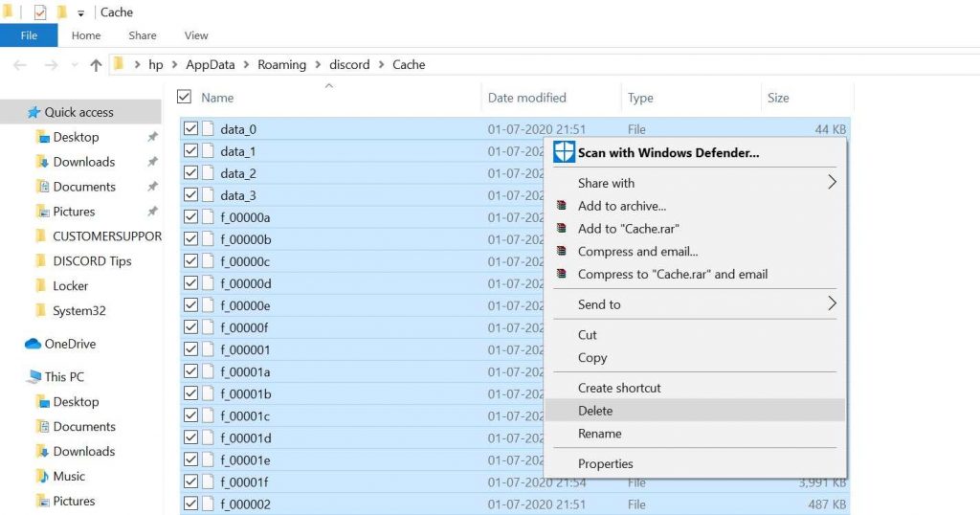The image size is (980, 515).
Task: Click the Up one level arrow
Action: [96, 65]
